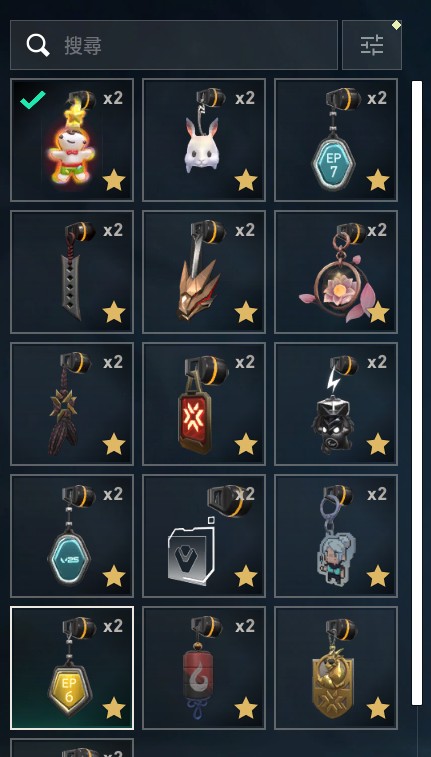Select the black lightning figure buddy

click(336, 404)
